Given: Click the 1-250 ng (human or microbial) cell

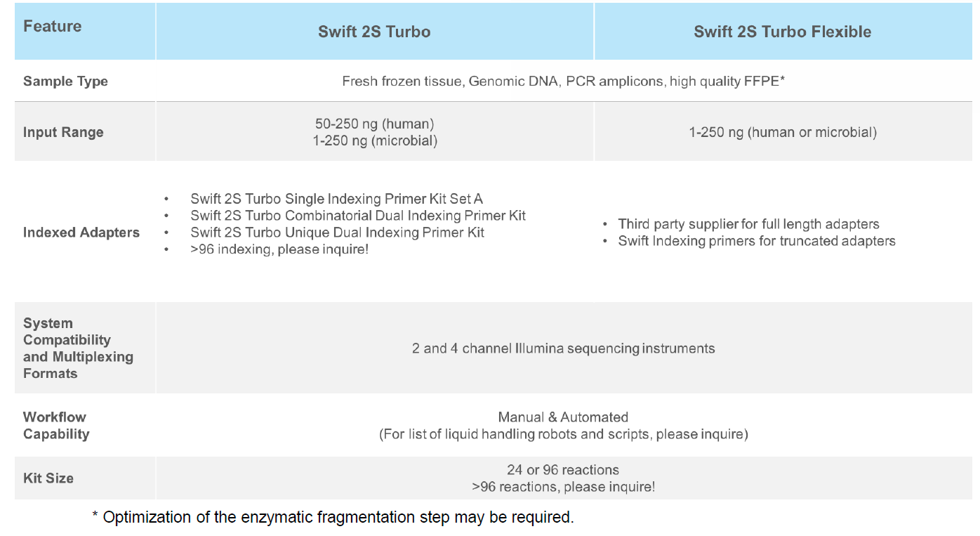Looking at the screenshot, I should [783, 132].
